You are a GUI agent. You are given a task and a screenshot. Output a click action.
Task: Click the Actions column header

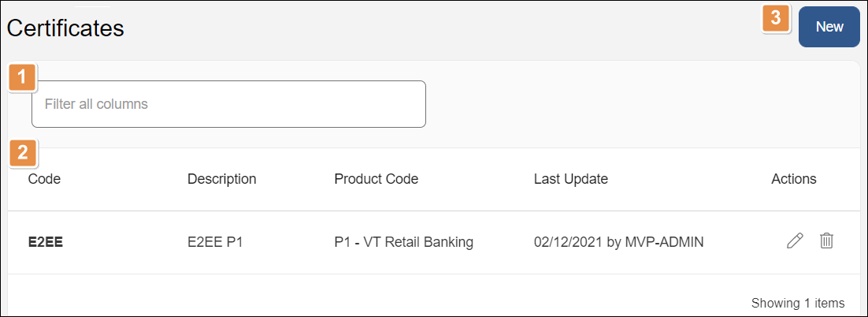pyautogui.click(x=793, y=179)
